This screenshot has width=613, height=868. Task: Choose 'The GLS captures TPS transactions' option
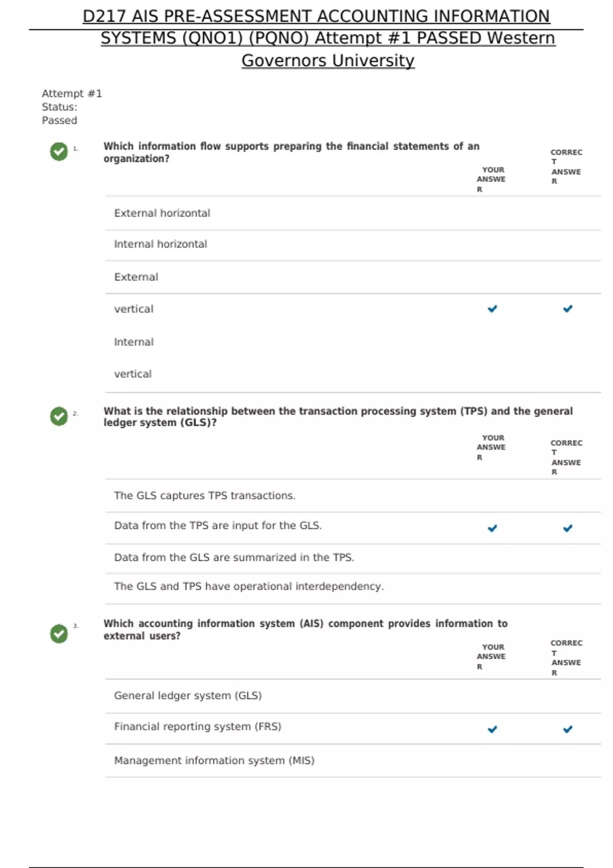tap(204, 495)
